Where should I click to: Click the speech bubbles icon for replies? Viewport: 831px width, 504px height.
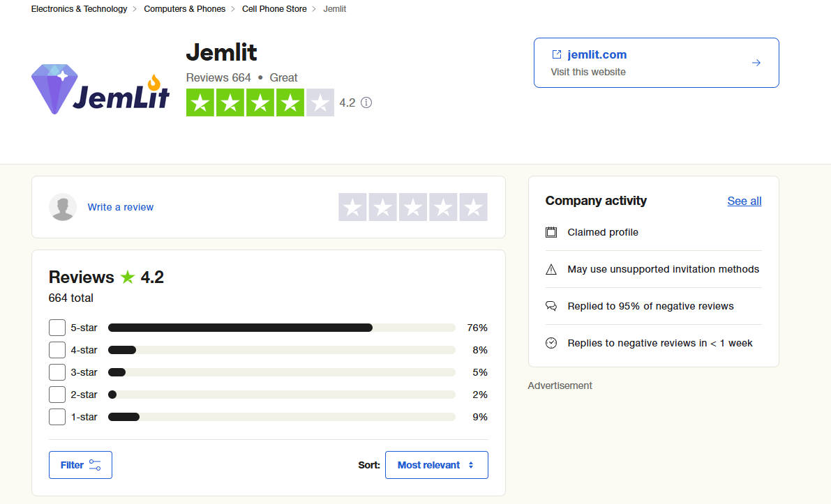click(x=551, y=306)
